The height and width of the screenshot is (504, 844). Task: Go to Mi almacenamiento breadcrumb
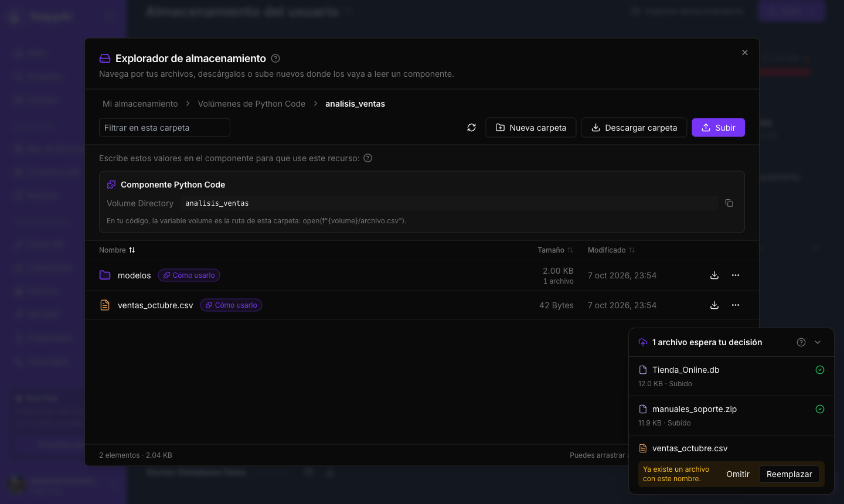click(140, 104)
